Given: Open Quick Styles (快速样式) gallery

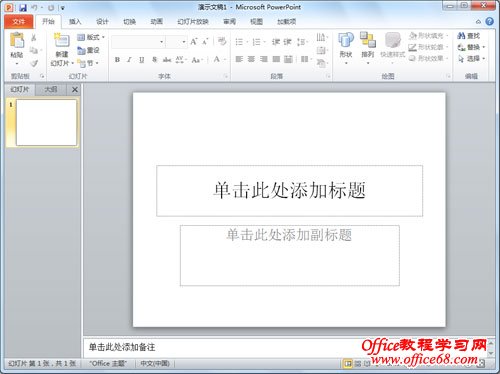Looking at the screenshot, I should pos(393,48).
